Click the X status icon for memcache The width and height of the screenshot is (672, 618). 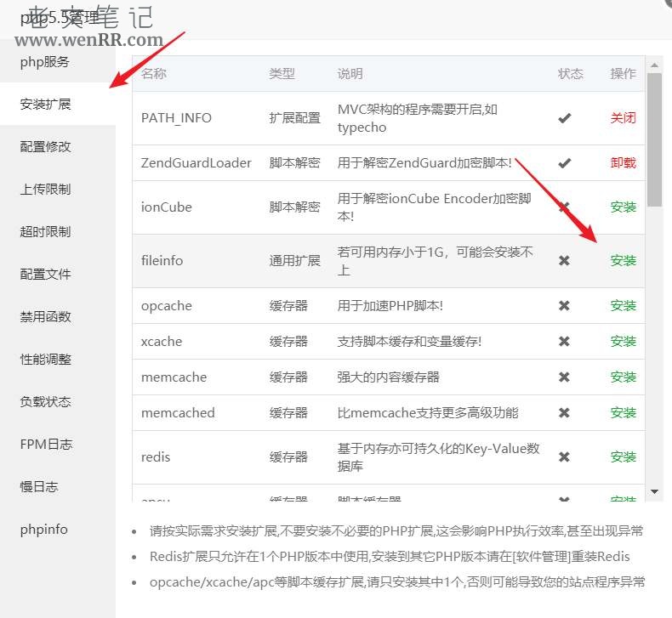564,377
